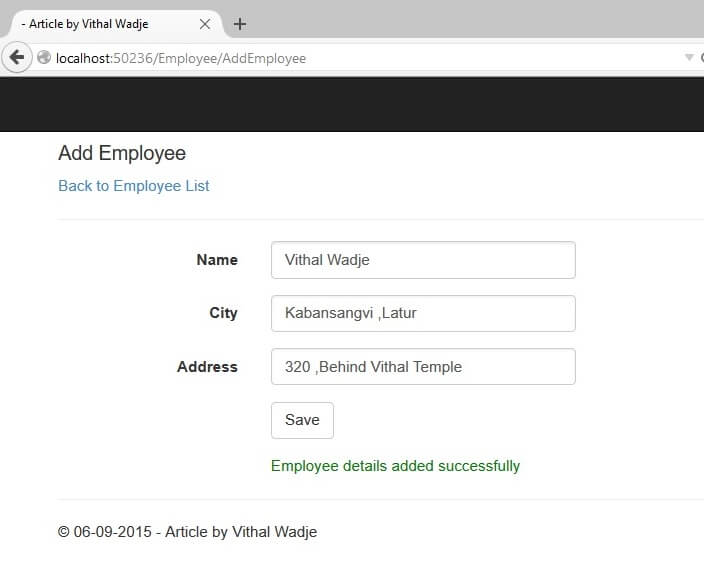
Task: Click the Add Employee page heading
Action: pos(122,154)
